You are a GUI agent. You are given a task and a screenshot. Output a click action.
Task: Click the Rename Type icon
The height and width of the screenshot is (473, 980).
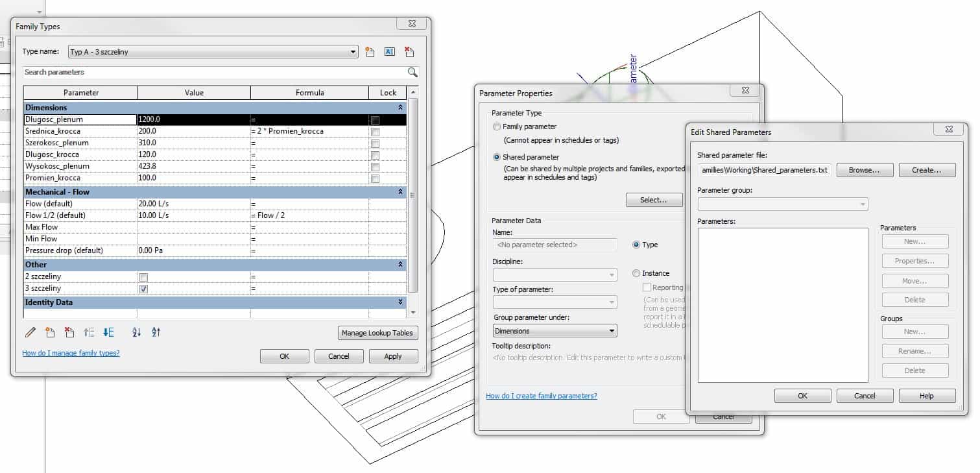(x=389, y=52)
